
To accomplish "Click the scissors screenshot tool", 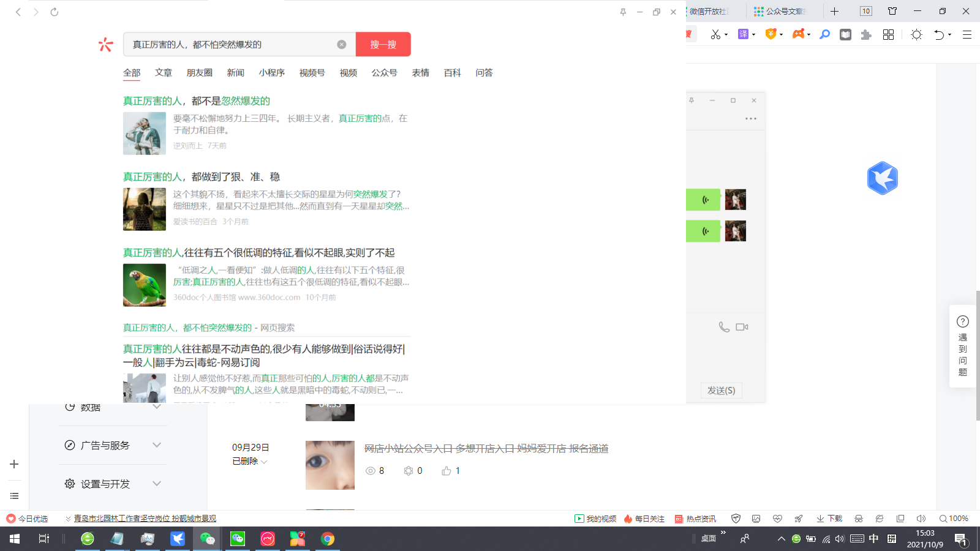I will click(x=715, y=34).
